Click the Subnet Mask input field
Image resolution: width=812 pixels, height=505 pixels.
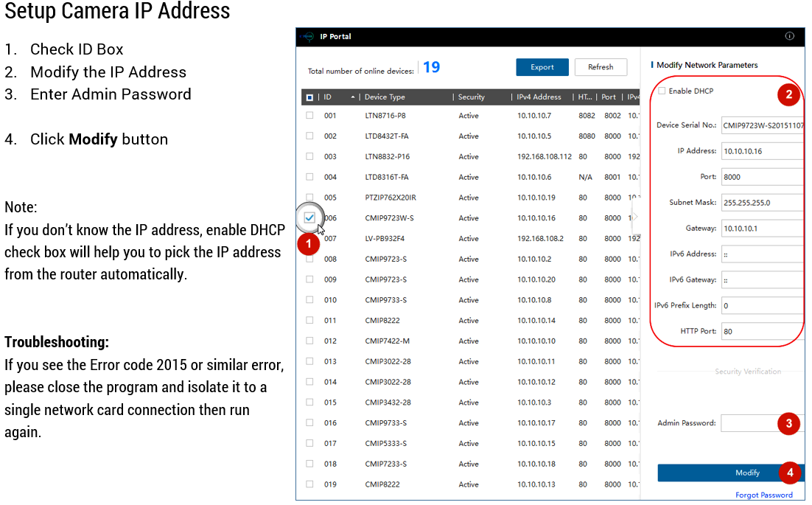point(761,203)
